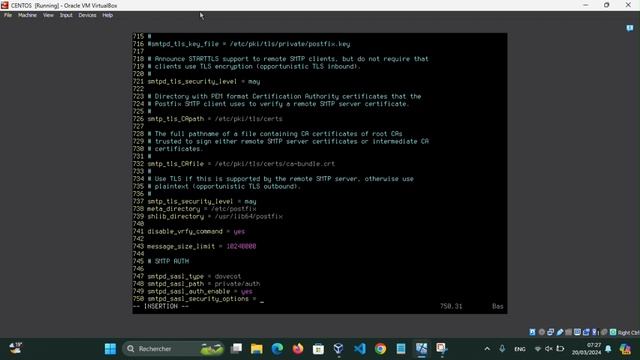
Task: Open Task View from the taskbar
Action: coord(236,349)
